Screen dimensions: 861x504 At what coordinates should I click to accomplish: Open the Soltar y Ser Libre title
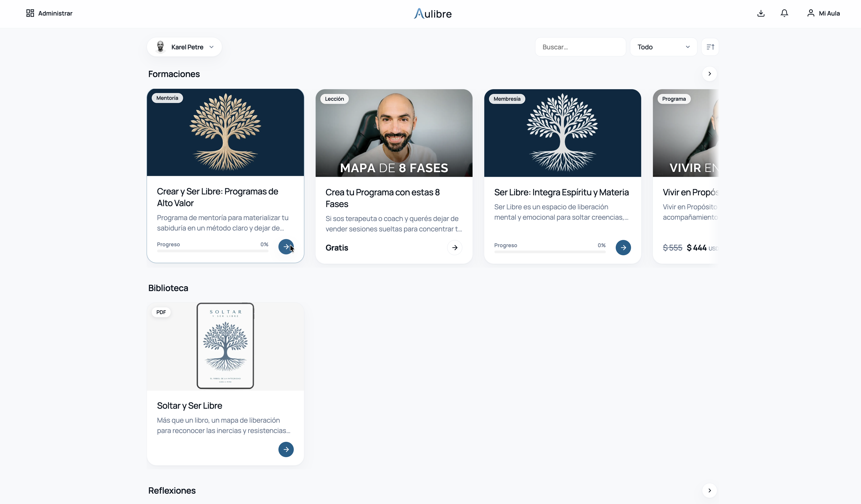coord(190,406)
